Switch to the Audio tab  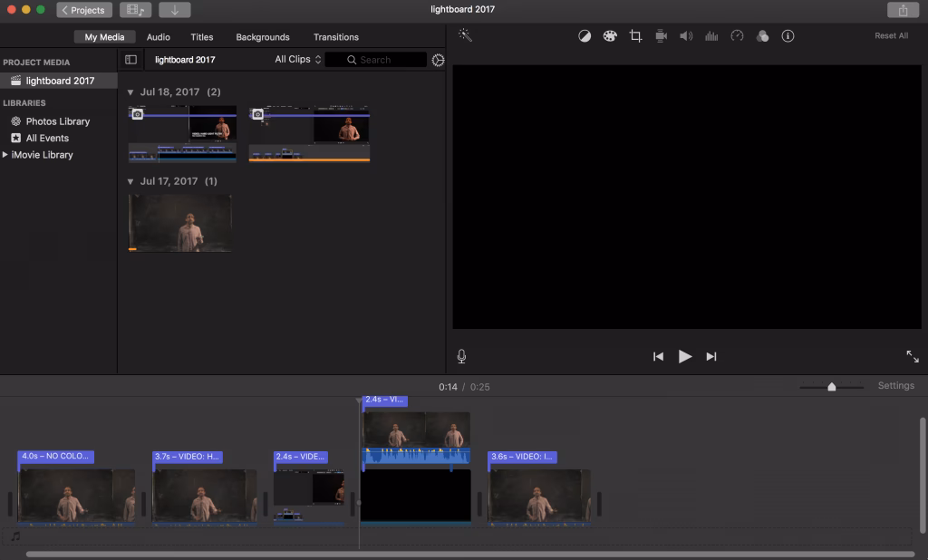coord(158,37)
